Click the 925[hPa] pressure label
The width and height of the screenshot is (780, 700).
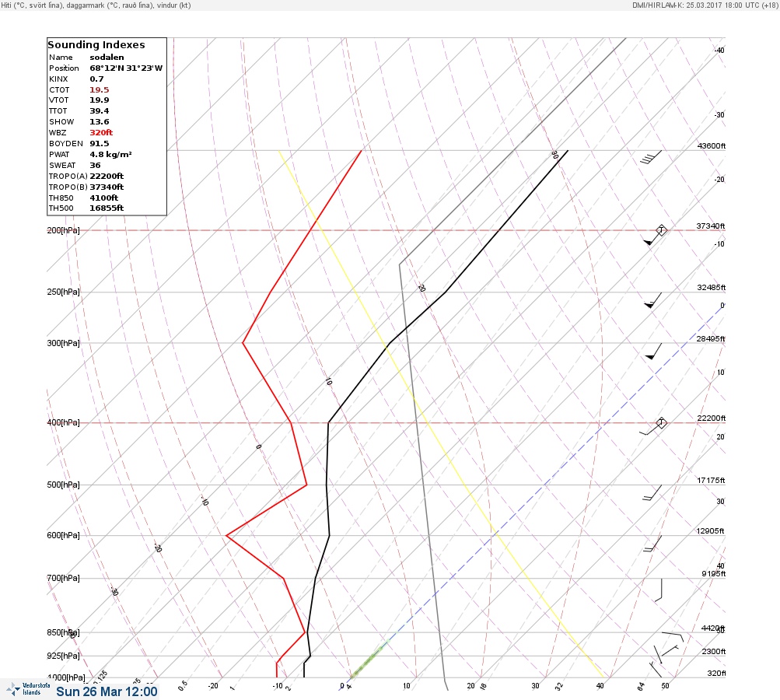tap(63, 656)
